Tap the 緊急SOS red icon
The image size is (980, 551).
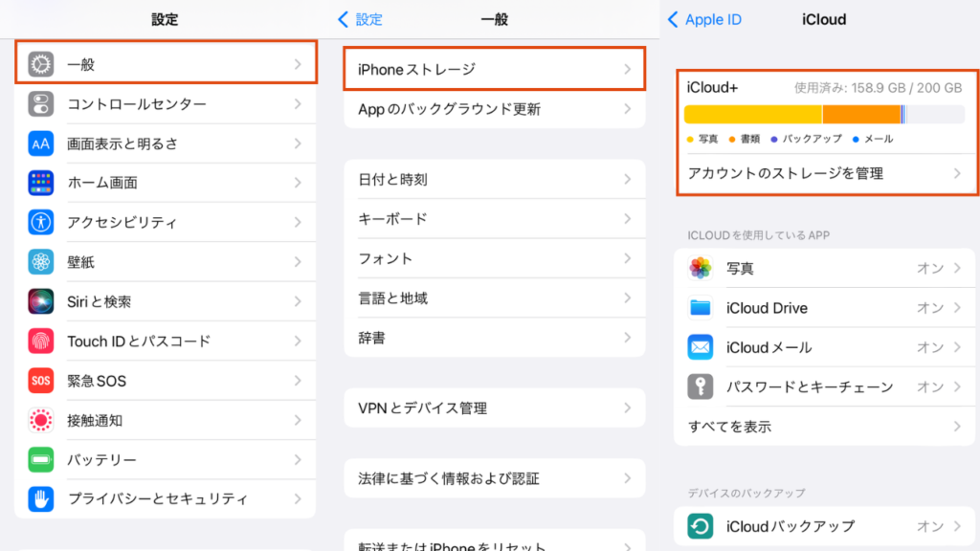click(40, 381)
